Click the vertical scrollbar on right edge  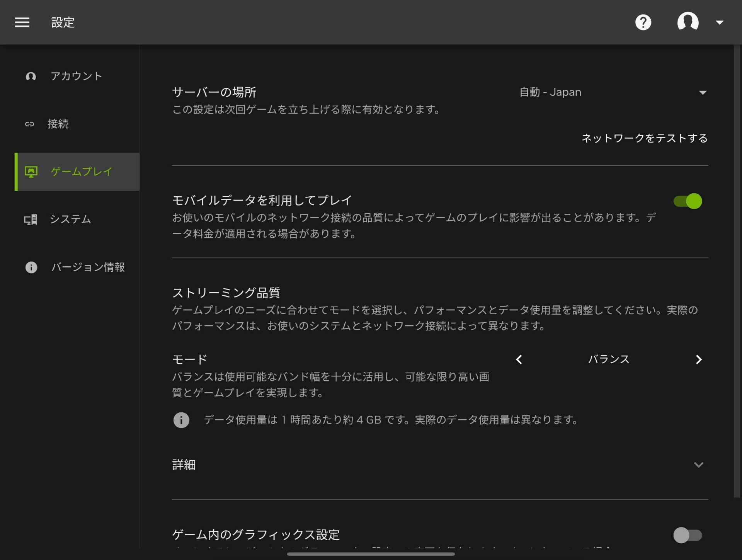737,271
